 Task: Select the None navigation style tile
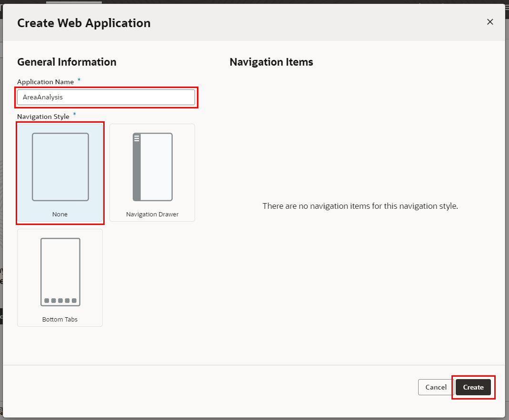coord(60,173)
